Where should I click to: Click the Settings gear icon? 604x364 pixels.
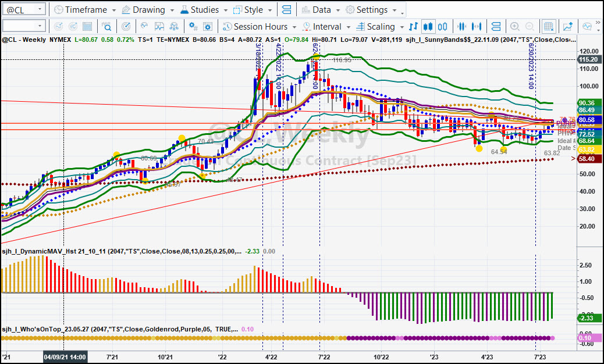350,10
